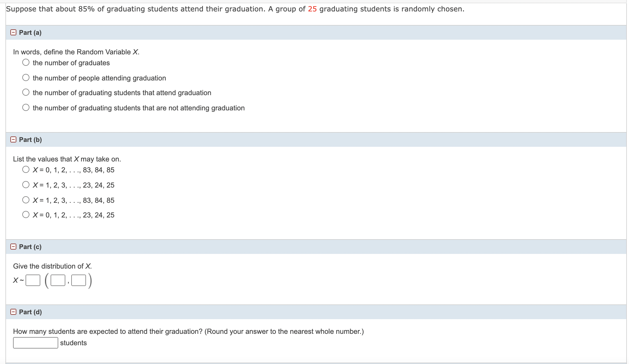The image size is (629, 364).
Task: Click the second parameter box inside parentheses
Action: (78, 281)
